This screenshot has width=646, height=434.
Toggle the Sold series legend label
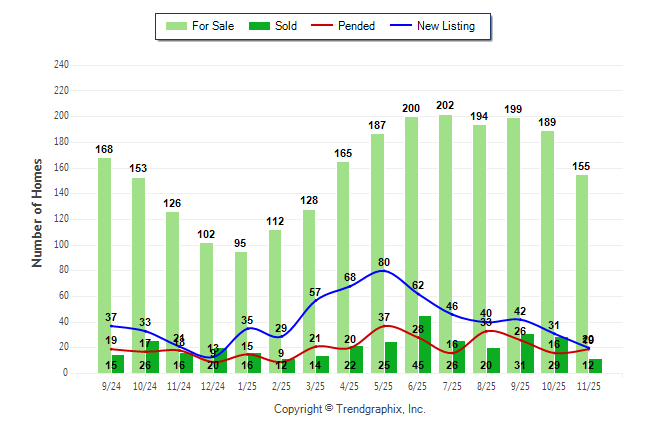285,26
